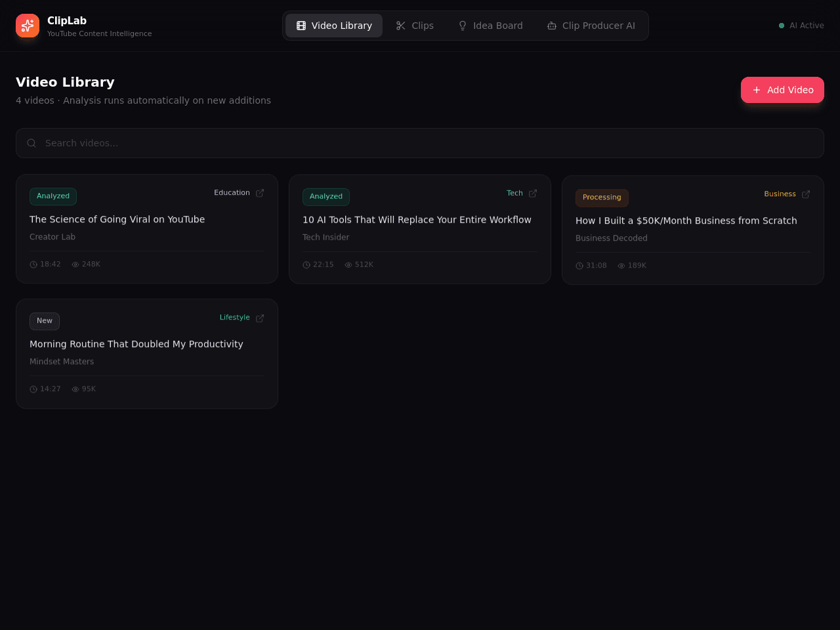Click the 14:27 duration text
Viewport: 840px width, 630px height.
[x=51, y=389]
